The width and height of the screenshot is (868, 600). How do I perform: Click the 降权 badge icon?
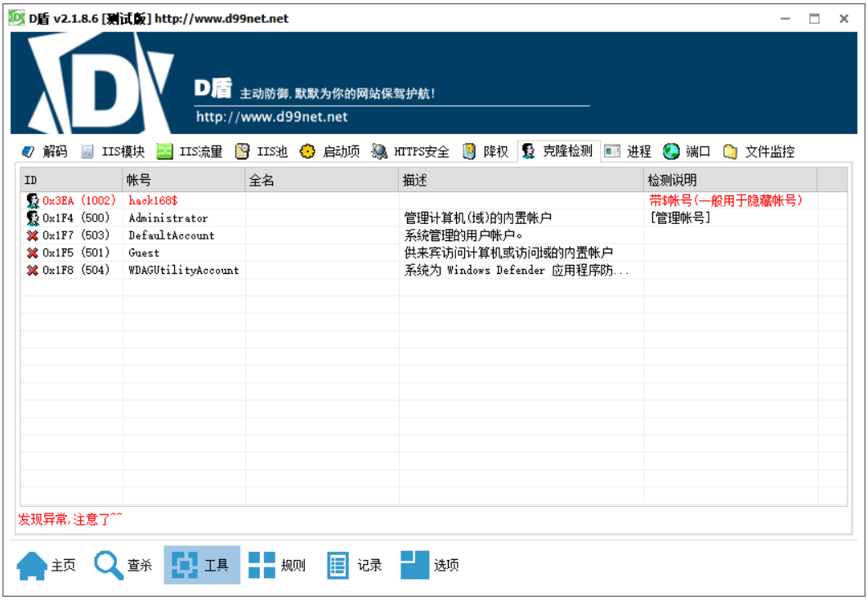pos(469,151)
